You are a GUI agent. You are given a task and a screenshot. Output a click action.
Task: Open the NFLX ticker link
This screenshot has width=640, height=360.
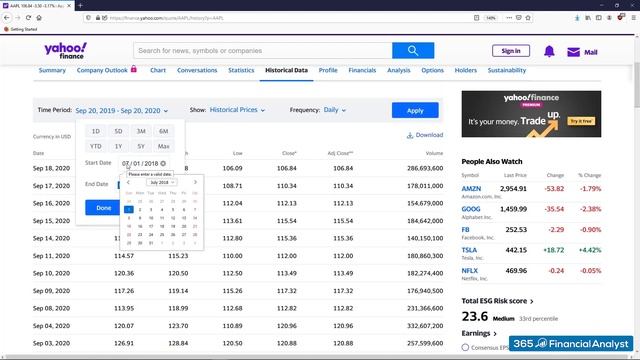[x=469, y=271]
